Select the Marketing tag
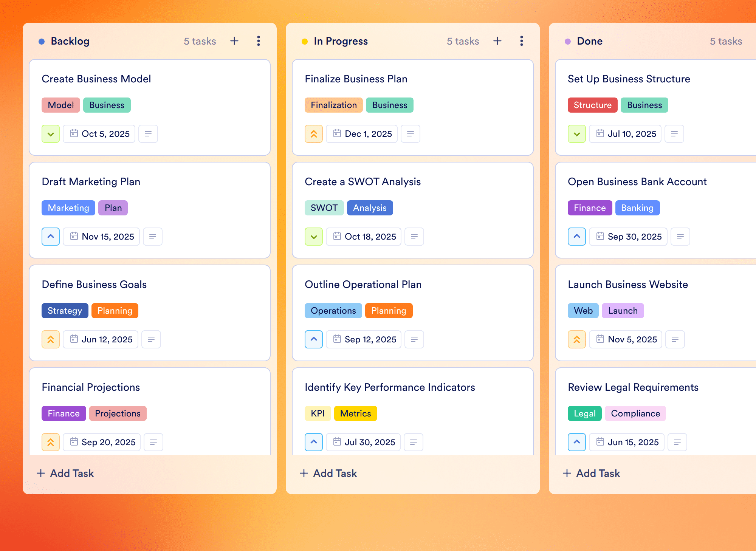Image resolution: width=756 pixels, height=551 pixels. (x=68, y=208)
